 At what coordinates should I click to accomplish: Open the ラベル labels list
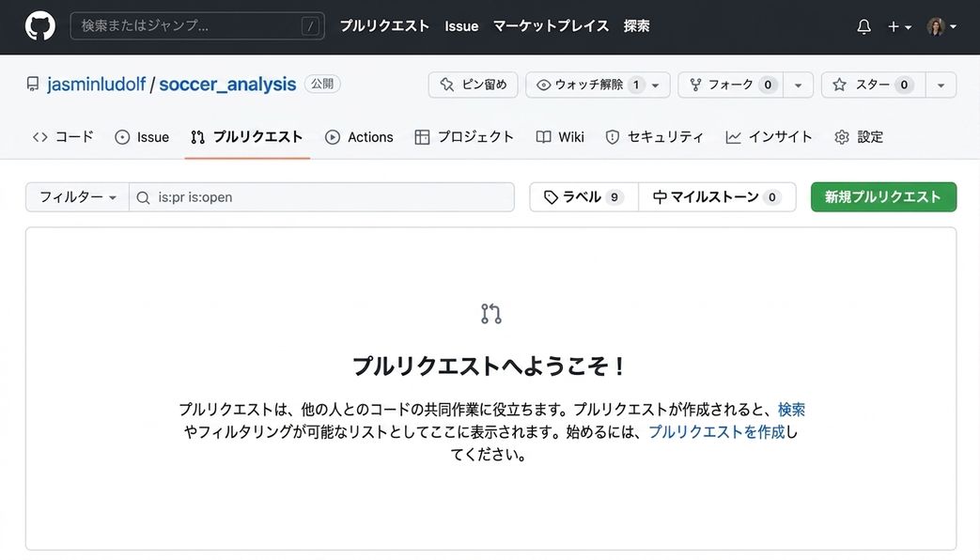pos(583,197)
